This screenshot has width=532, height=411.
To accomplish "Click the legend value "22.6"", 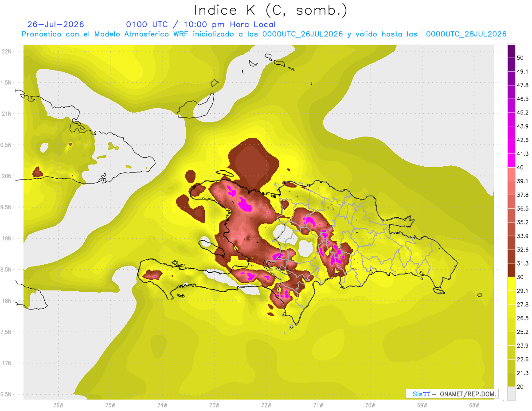I will coord(523,359).
